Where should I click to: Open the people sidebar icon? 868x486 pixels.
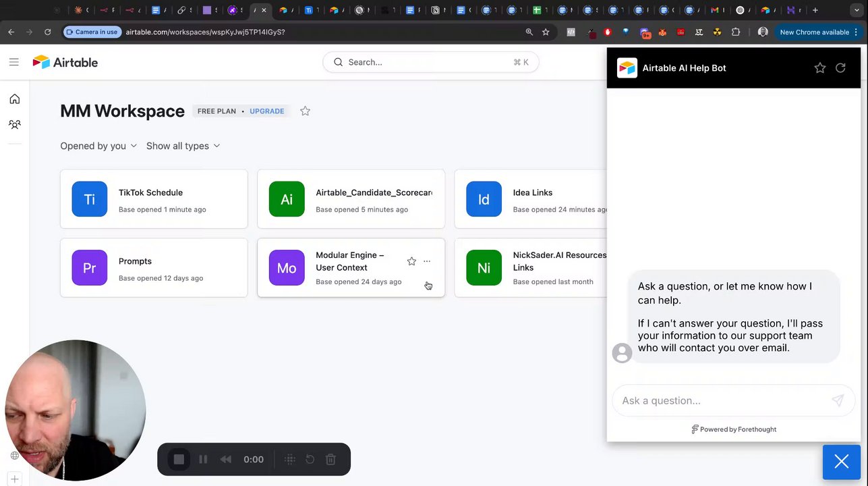pos(14,124)
